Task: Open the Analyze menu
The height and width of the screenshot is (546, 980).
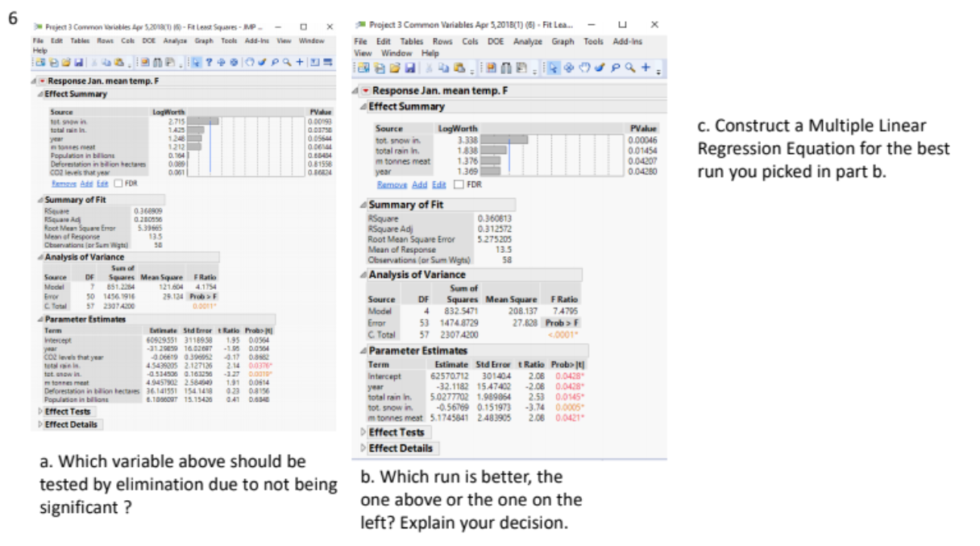Action: 175,40
